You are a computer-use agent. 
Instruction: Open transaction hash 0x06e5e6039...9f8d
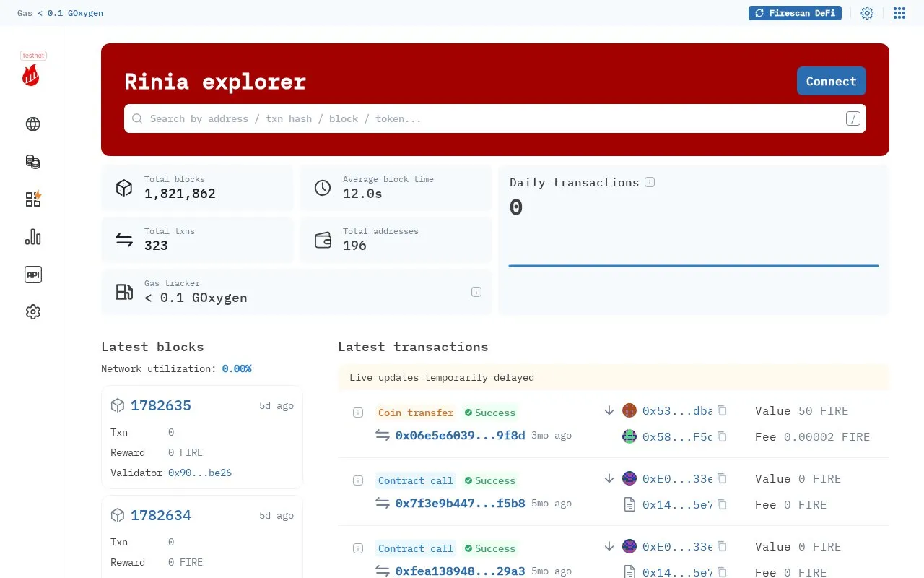point(460,435)
